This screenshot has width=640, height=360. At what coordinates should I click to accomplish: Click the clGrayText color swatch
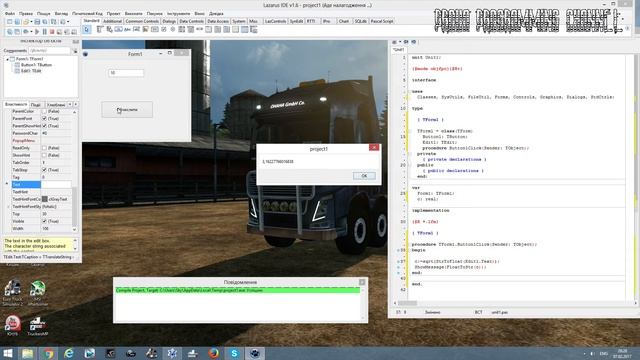point(44,199)
